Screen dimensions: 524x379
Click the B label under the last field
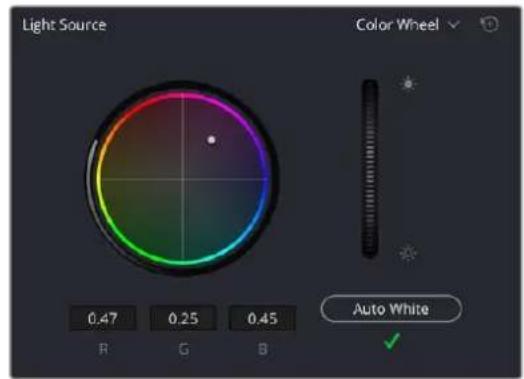click(263, 349)
